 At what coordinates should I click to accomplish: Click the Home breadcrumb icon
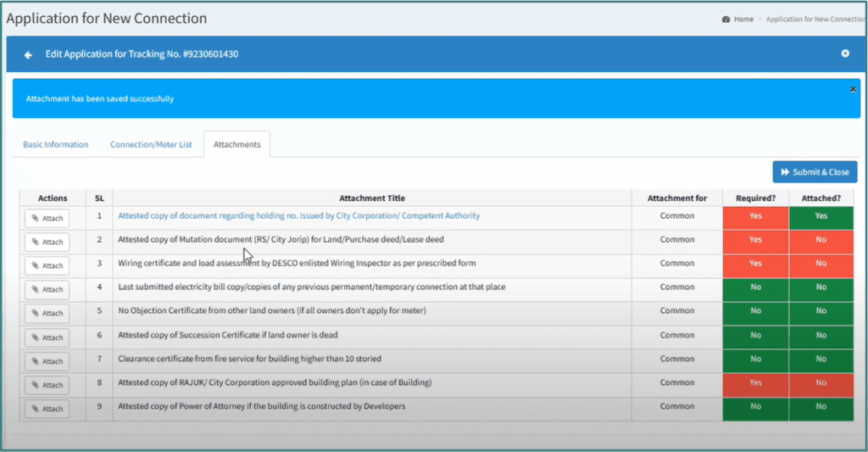coord(726,19)
